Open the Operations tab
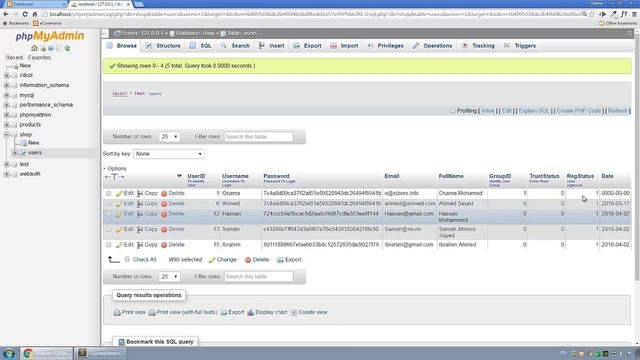Screen dimensions: 640x360 (433, 46)
